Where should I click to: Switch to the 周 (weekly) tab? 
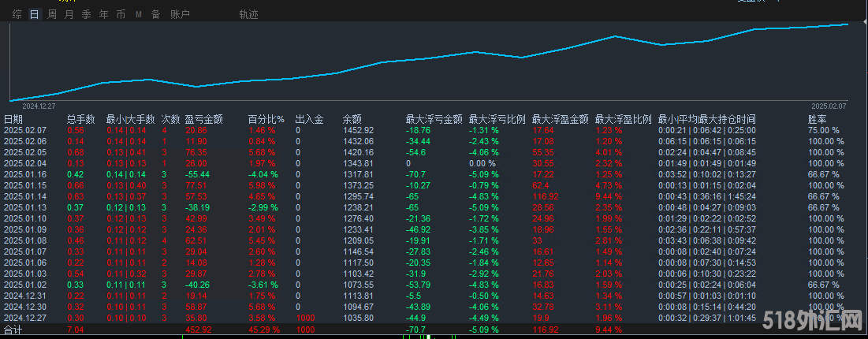(x=52, y=14)
